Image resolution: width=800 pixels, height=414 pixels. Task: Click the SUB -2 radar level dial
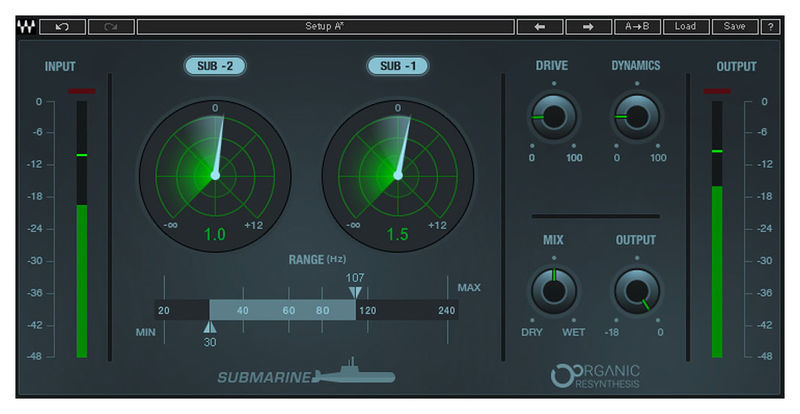(215, 175)
